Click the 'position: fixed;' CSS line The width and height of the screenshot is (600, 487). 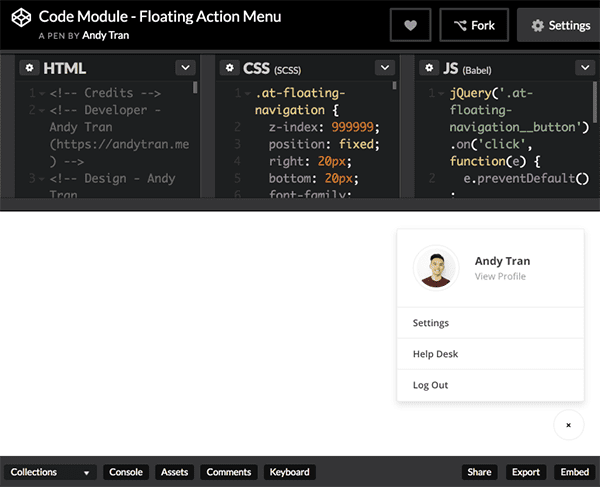[x=324, y=144]
